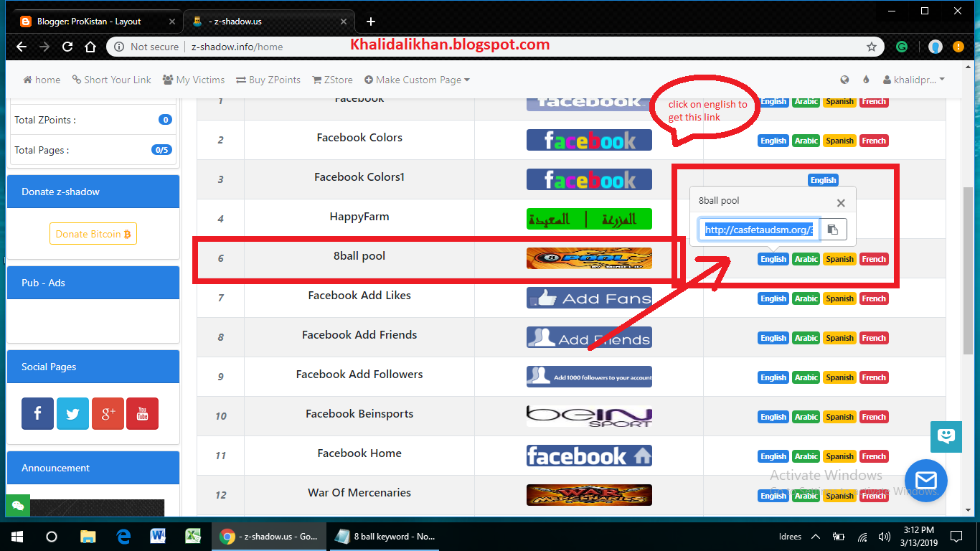980x551 pixels.
Task: Close the 8ball pool popover
Action: 841,203
